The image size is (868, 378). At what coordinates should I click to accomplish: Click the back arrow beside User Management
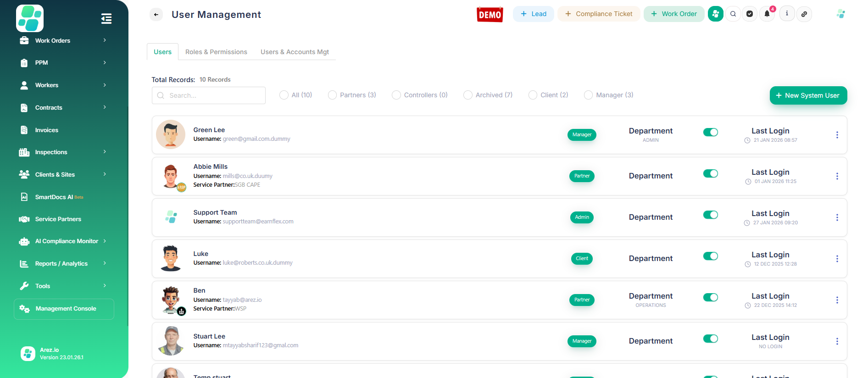pos(156,15)
